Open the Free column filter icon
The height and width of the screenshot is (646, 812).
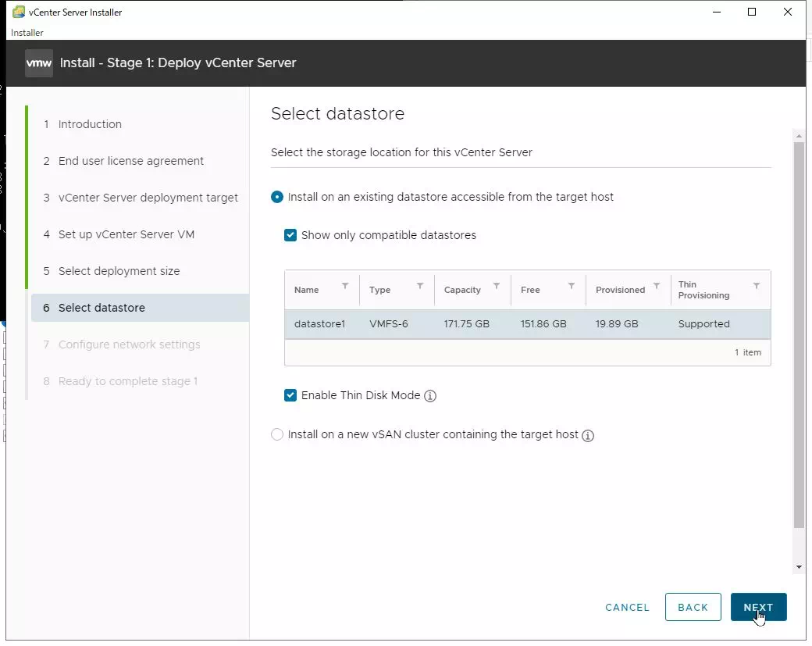[x=572, y=286]
